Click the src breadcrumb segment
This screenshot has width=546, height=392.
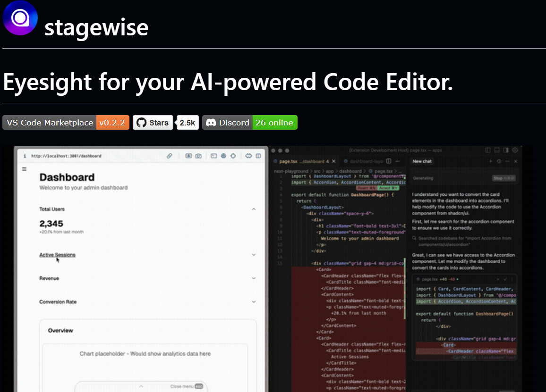(x=317, y=171)
